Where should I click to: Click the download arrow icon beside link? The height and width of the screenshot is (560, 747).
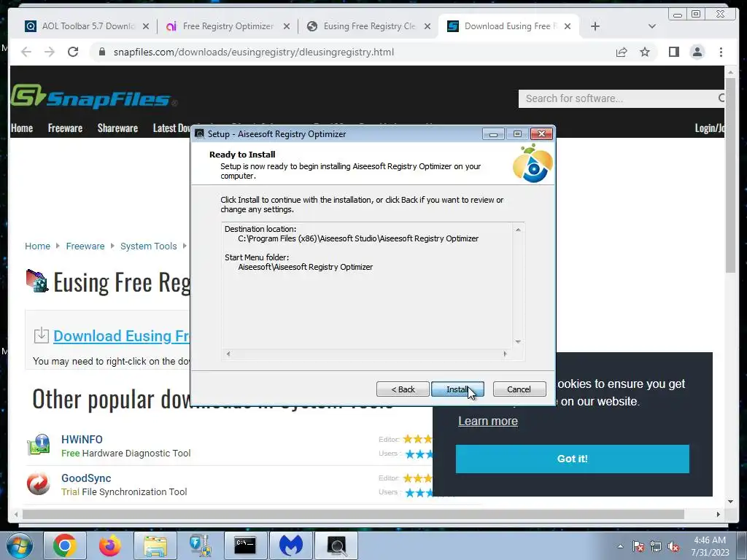coord(42,335)
